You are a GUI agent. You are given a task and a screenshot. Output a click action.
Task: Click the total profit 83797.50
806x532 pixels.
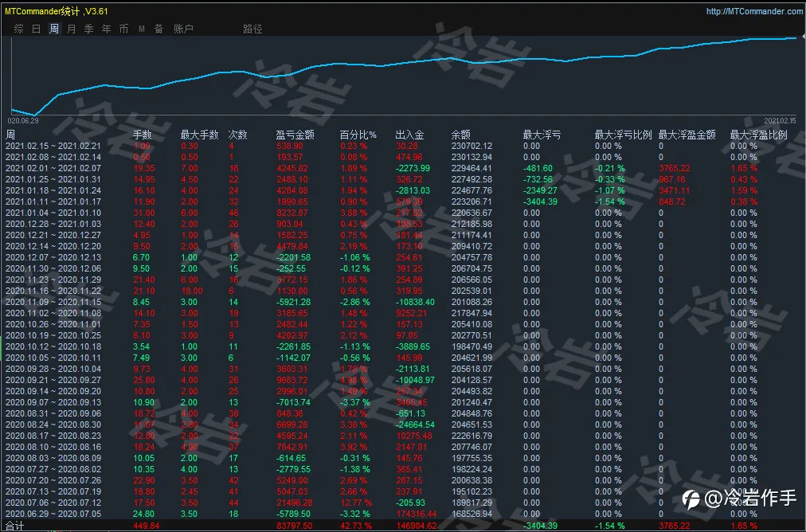coord(294,526)
